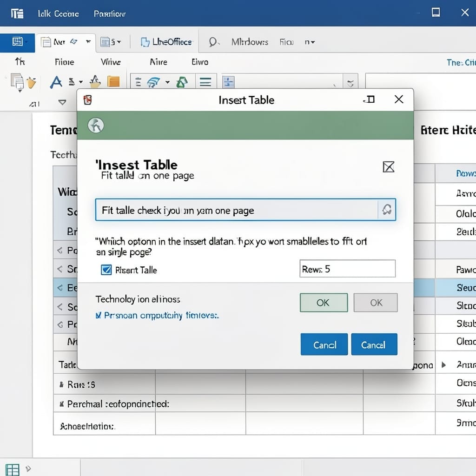Click the Ialk Ccoore title menu item
This screenshot has height=476, width=476.
58,13
